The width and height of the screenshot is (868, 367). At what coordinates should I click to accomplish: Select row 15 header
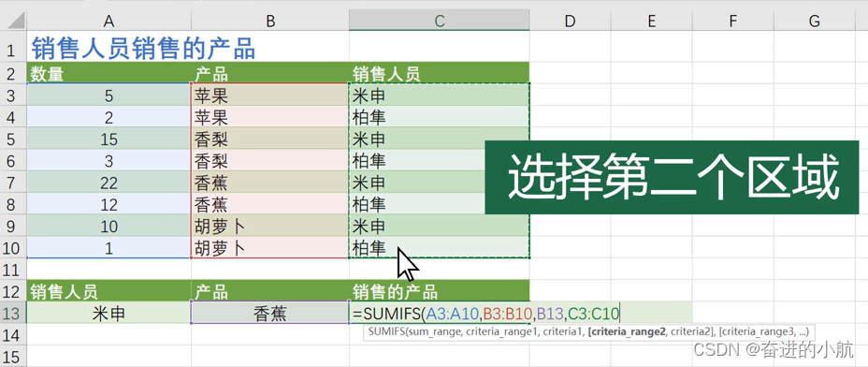pyautogui.click(x=13, y=357)
